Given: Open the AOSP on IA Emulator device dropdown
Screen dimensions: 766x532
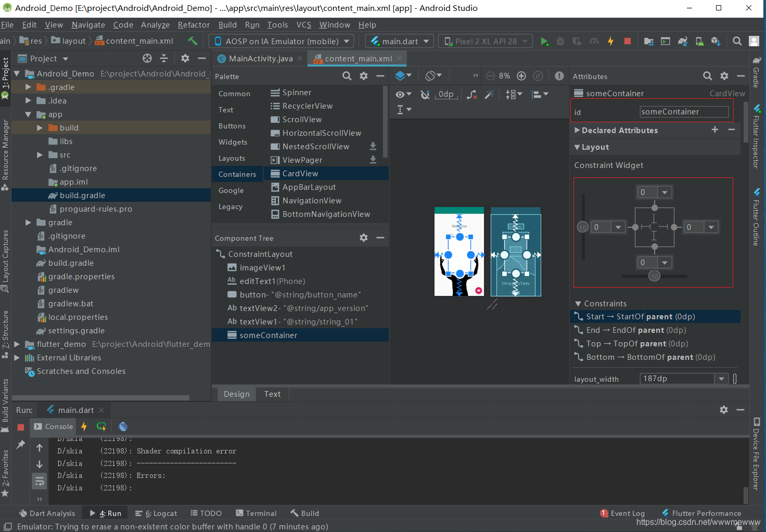Looking at the screenshot, I should pos(282,41).
